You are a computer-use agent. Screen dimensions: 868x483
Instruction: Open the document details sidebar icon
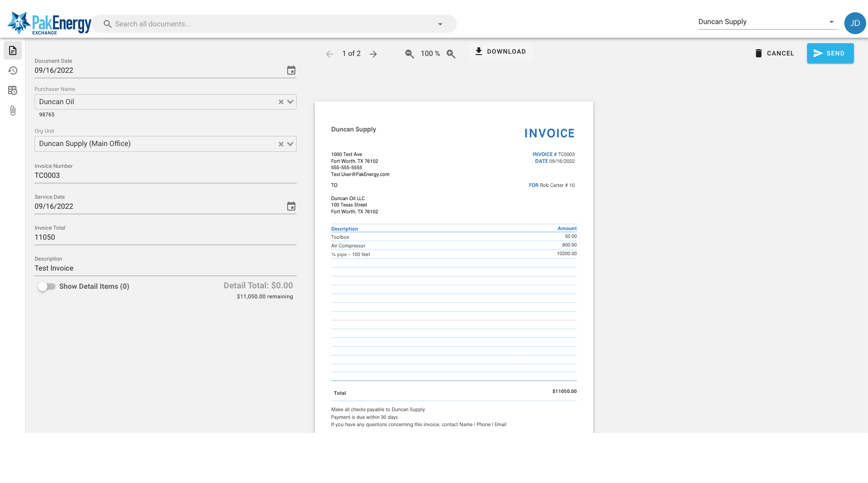(x=13, y=50)
